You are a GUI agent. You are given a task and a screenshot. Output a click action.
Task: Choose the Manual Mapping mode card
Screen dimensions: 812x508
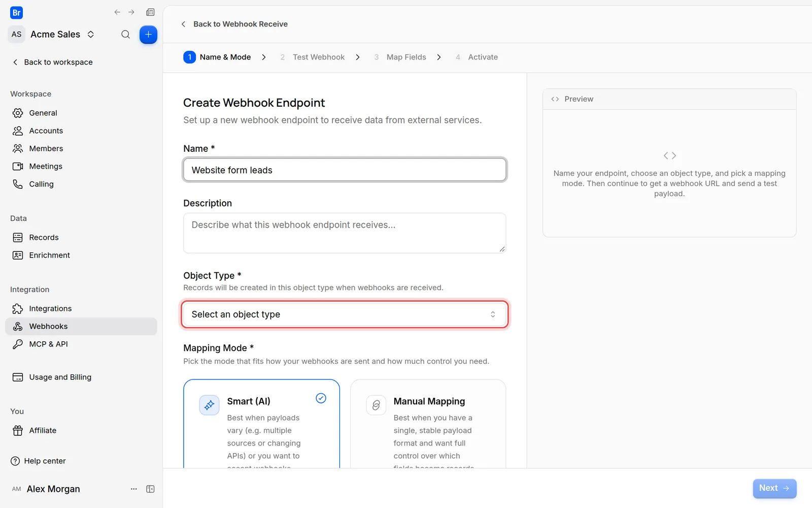(428, 424)
